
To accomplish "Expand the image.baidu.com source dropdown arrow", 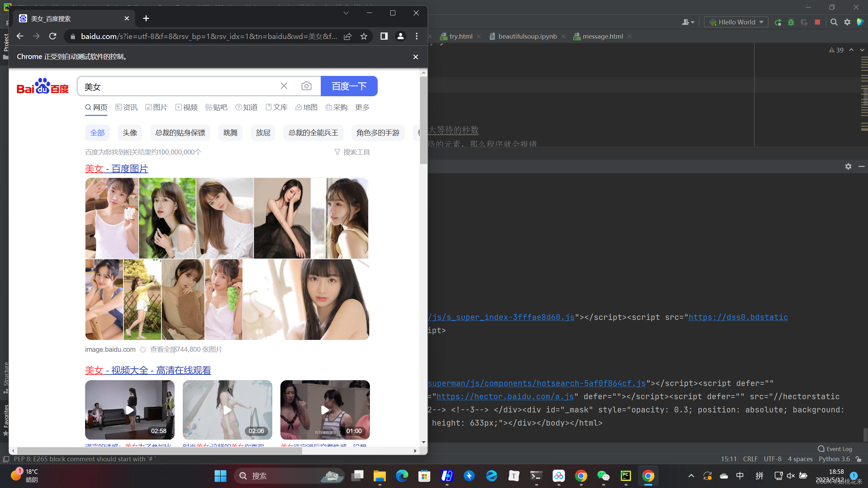I will [143, 349].
